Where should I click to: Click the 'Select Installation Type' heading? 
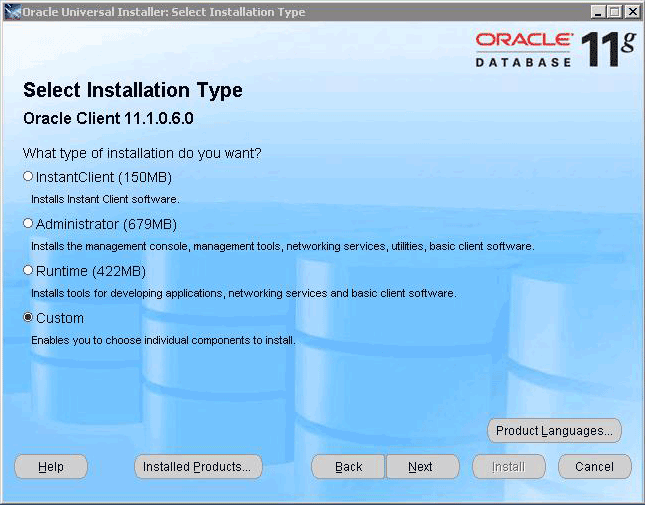pyautogui.click(x=132, y=91)
